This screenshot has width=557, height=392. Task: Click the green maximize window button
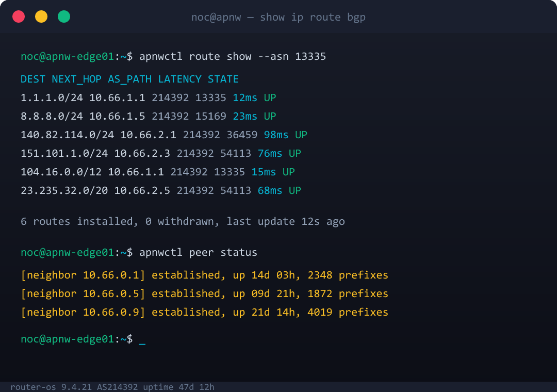tap(64, 17)
